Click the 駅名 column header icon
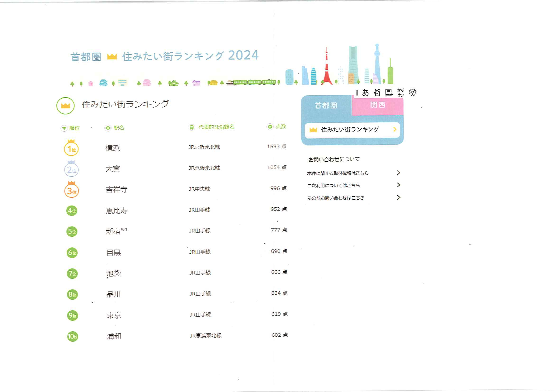 pyautogui.click(x=108, y=128)
